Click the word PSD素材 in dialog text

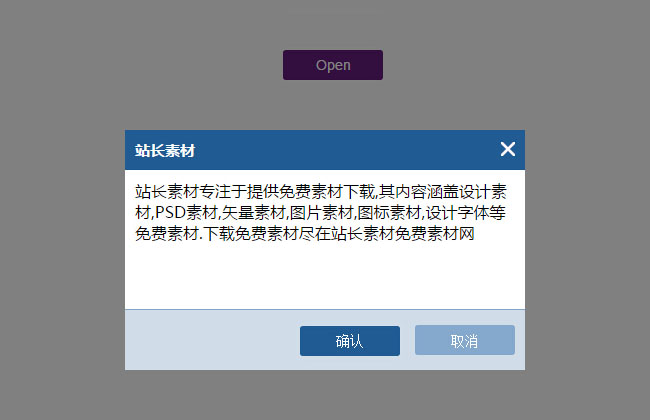186,213
